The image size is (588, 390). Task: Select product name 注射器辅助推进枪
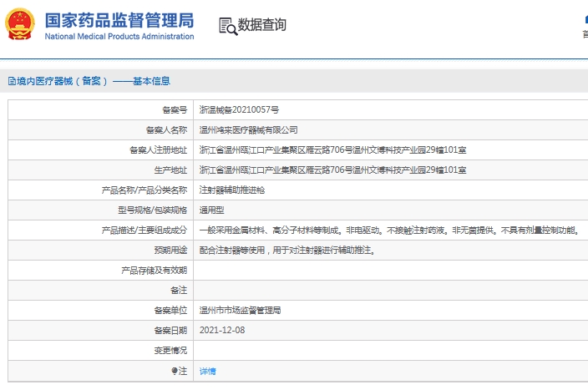232,190
